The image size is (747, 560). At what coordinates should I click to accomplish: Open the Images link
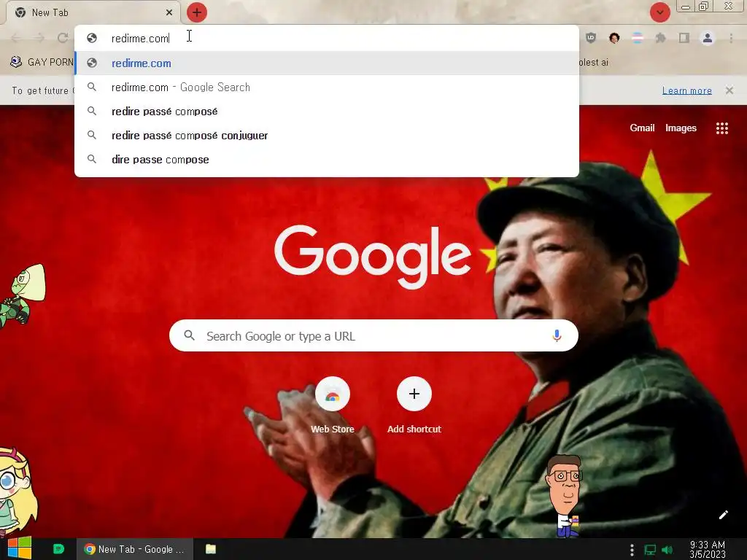tap(681, 128)
